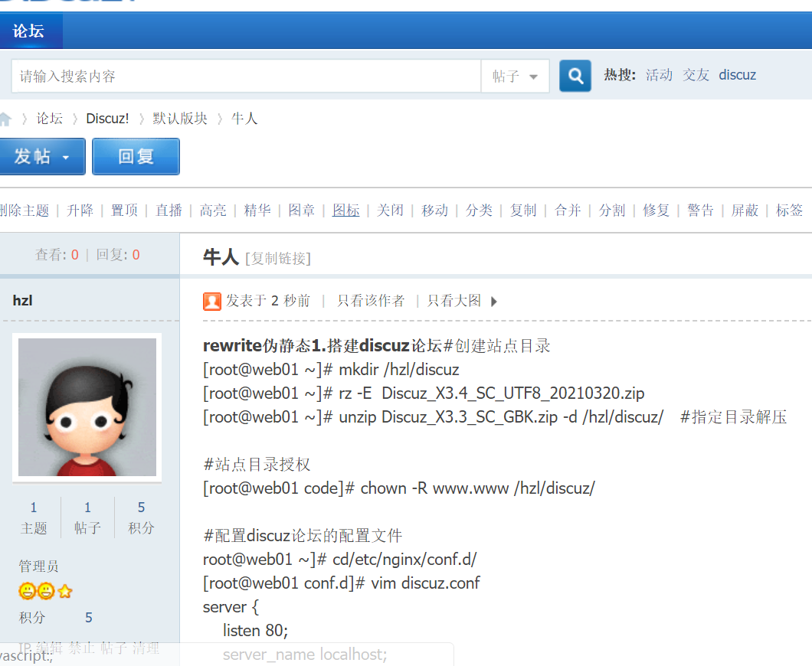This screenshot has width=812, height=666.
Task: Open 默认版块 in the breadcrumb
Action: point(180,119)
